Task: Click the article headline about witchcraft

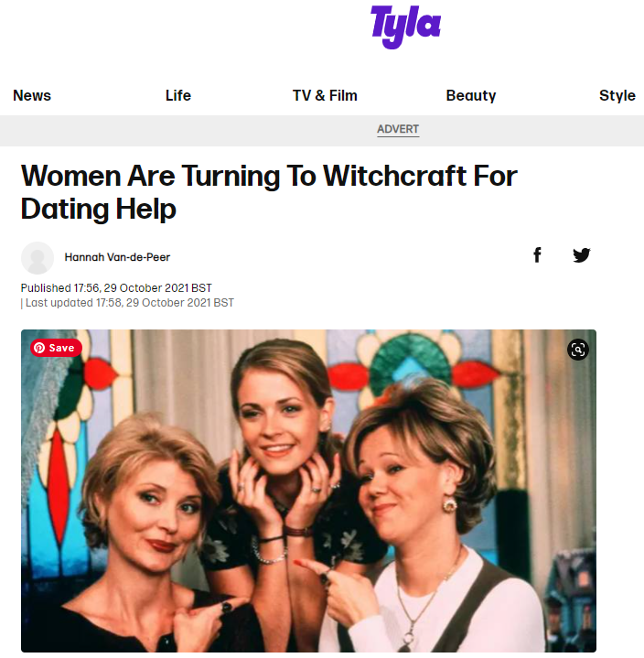Action: [269, 192]
